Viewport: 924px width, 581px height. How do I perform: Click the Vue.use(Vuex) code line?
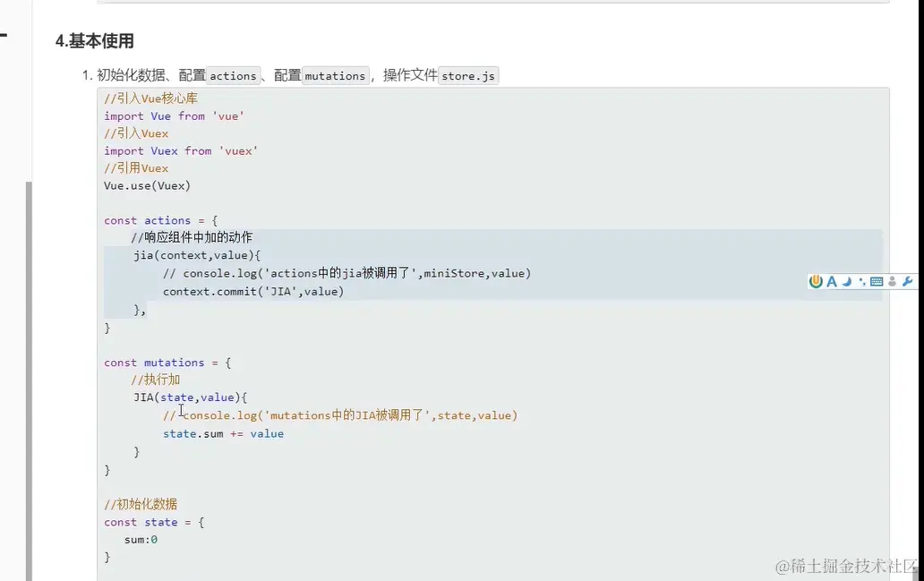pos(147,185)
